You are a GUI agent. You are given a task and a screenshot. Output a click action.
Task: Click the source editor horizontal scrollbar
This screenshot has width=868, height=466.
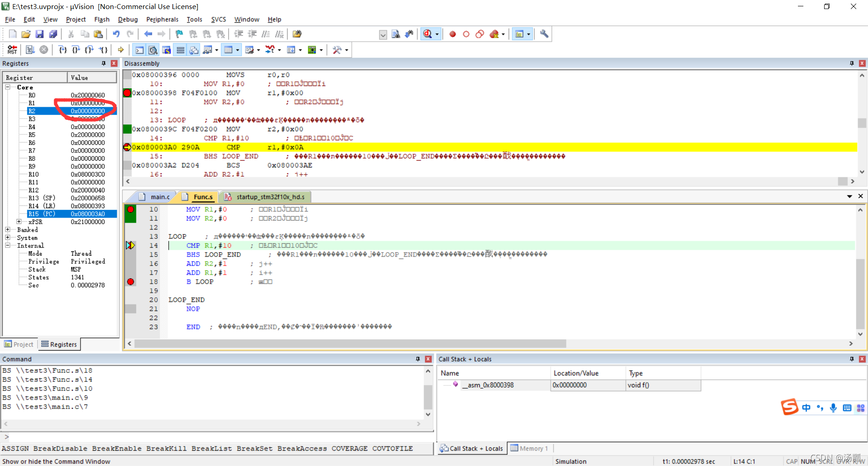350,344
